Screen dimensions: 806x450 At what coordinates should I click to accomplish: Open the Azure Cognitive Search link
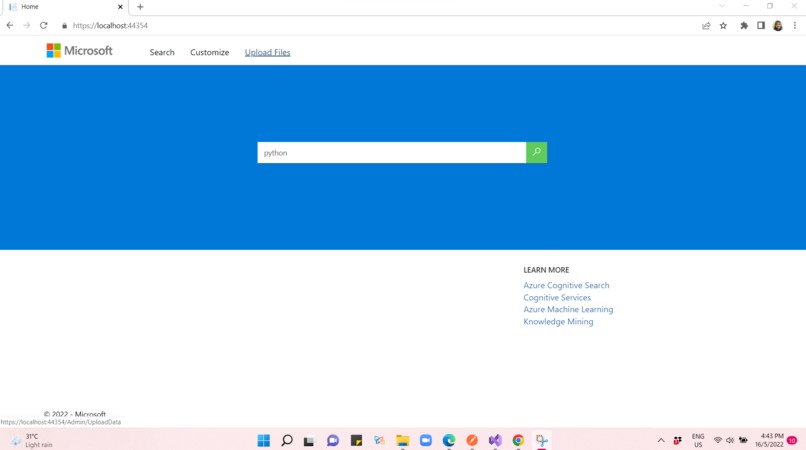[x=566, y=285]
